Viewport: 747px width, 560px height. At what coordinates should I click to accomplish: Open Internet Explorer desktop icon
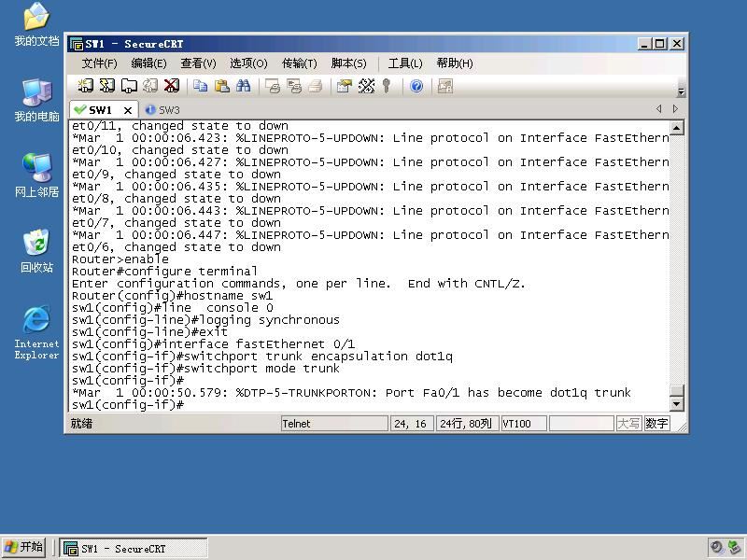(x=36, y=332)
